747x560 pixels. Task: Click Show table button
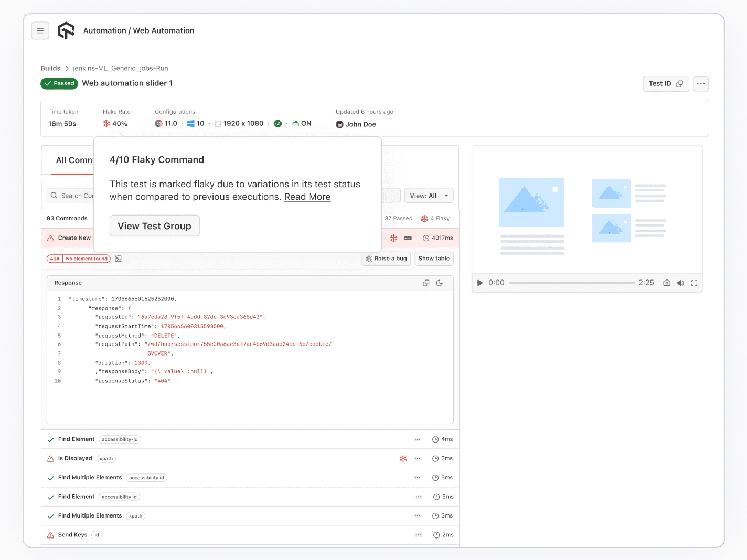(x=434, y=259)
